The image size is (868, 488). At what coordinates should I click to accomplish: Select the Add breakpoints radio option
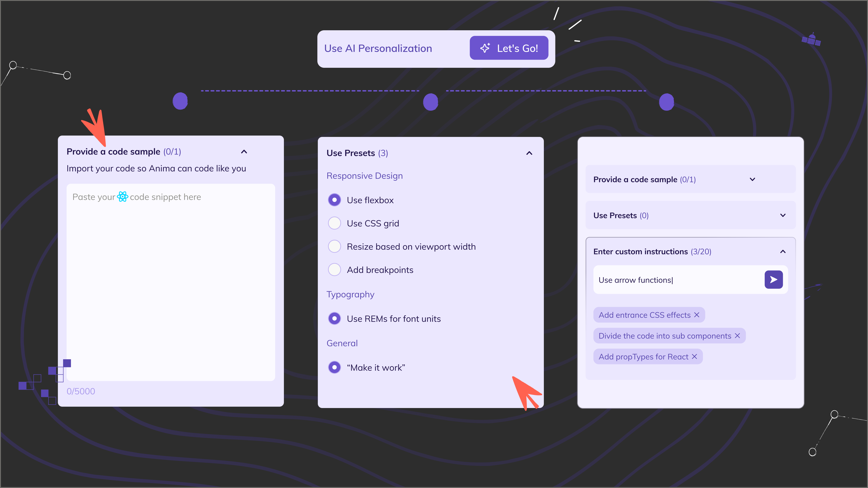coord(335,270)
